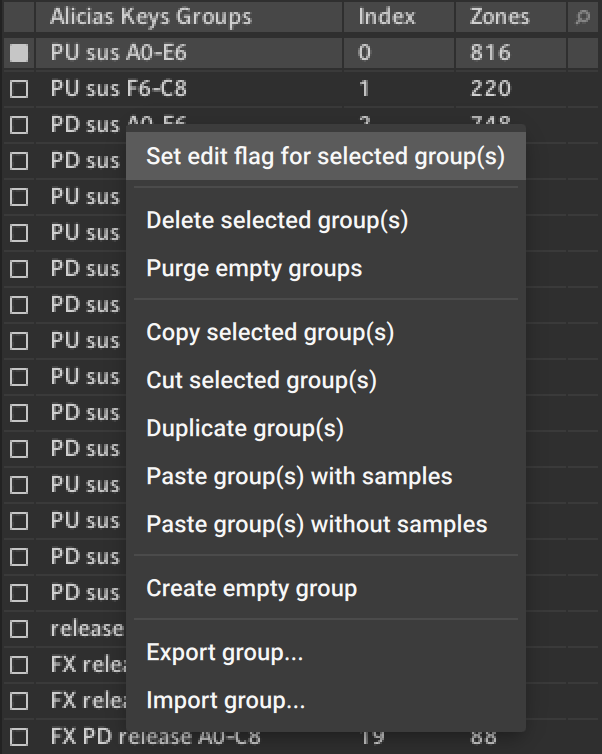602x754 pixels.
Task: Click the Zones column header
Action: (x=499, y=17)
